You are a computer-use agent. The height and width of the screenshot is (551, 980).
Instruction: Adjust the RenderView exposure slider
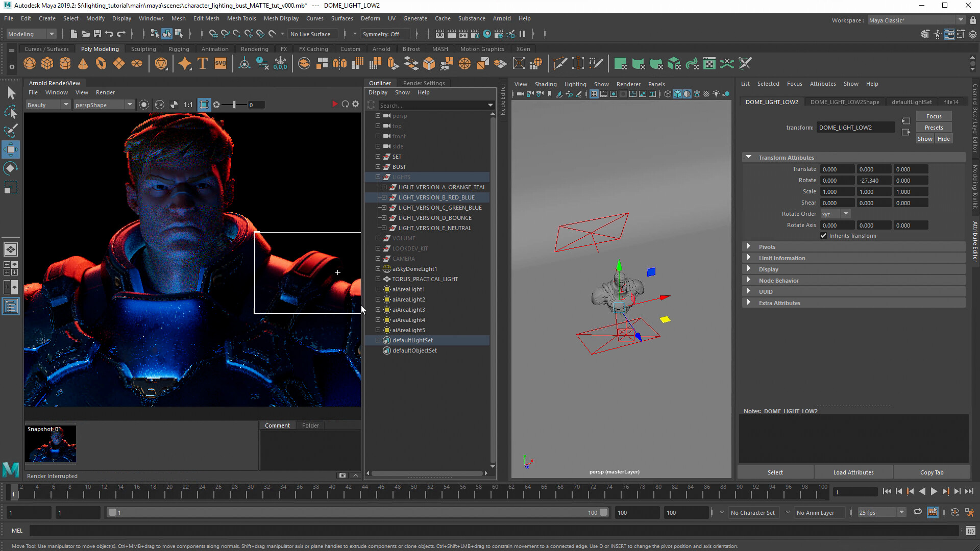click(234, 105)
